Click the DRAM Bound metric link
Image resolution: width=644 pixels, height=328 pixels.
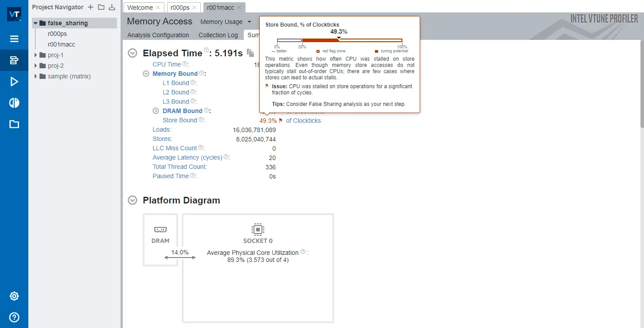click(x=183, y=111)
